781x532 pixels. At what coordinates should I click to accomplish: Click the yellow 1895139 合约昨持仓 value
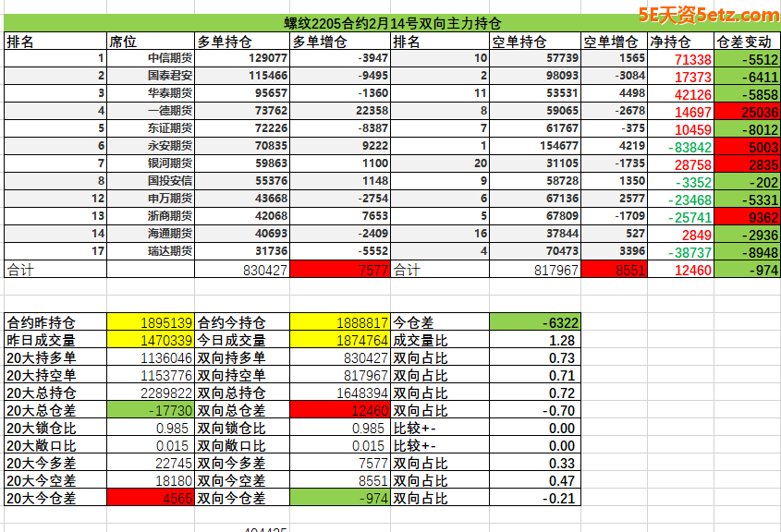pyautogui.click(x=150, y=322)
